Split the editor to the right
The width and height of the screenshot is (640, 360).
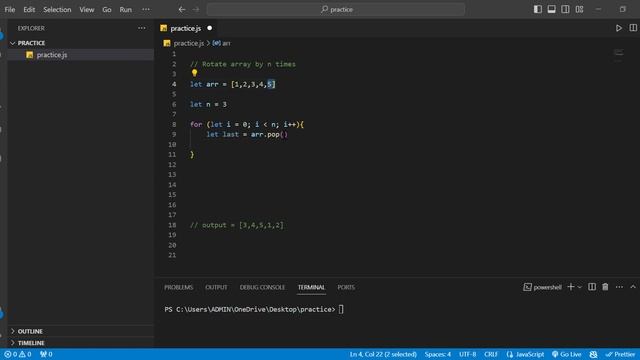(633, 28)
